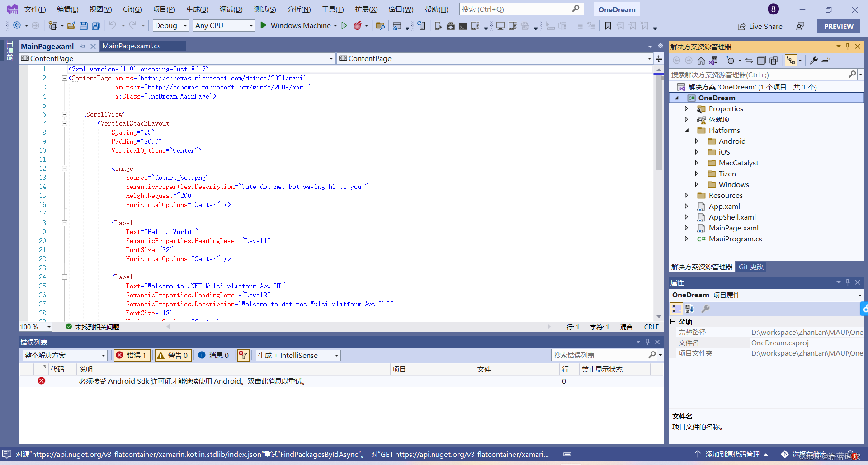This screenshot has height=465, width=868.
Task: Toggle the Warnings 0 filter button
Action: pos(173,355)
